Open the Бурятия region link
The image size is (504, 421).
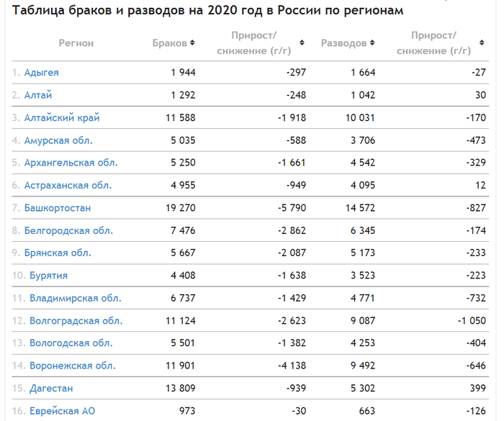coord(48,276)
